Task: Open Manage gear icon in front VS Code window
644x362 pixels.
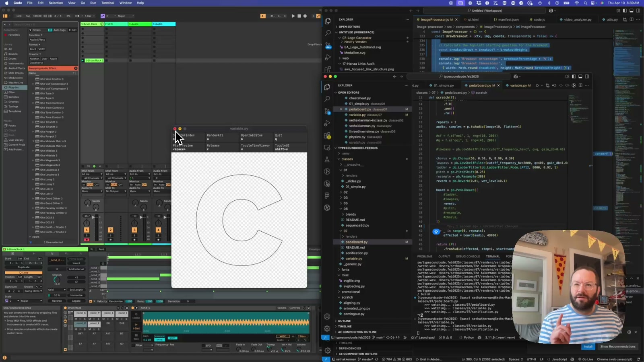Action: pos(327,329)
